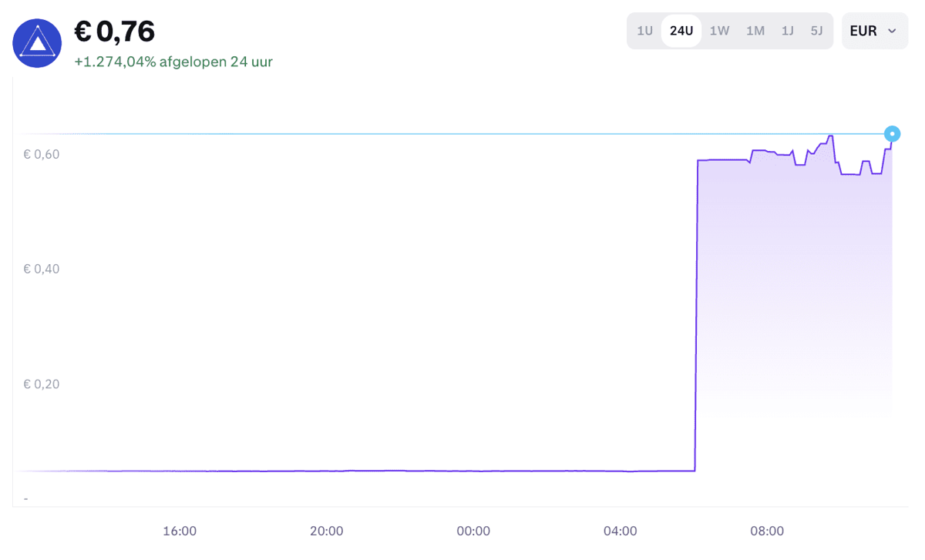Switch chart to 5J timeframe
Screen dimensions: 925x560
817,31
